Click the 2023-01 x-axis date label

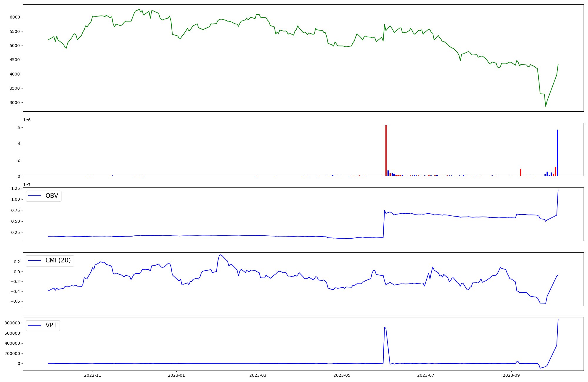[176, 375]
